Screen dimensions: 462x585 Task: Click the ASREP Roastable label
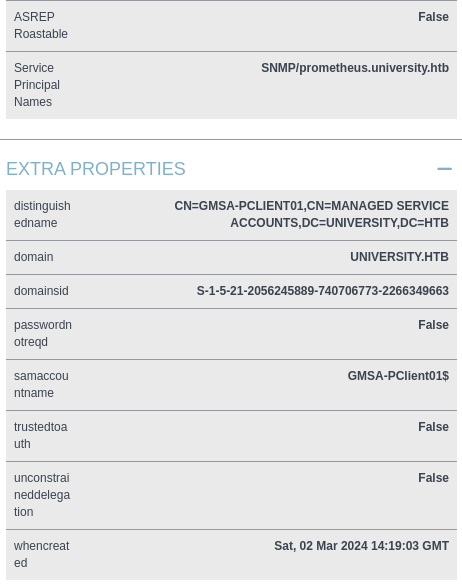tap(41, 25)
